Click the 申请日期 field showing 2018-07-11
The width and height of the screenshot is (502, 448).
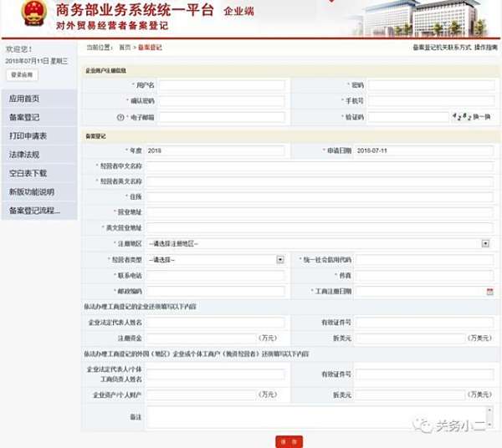coord(424,150)
